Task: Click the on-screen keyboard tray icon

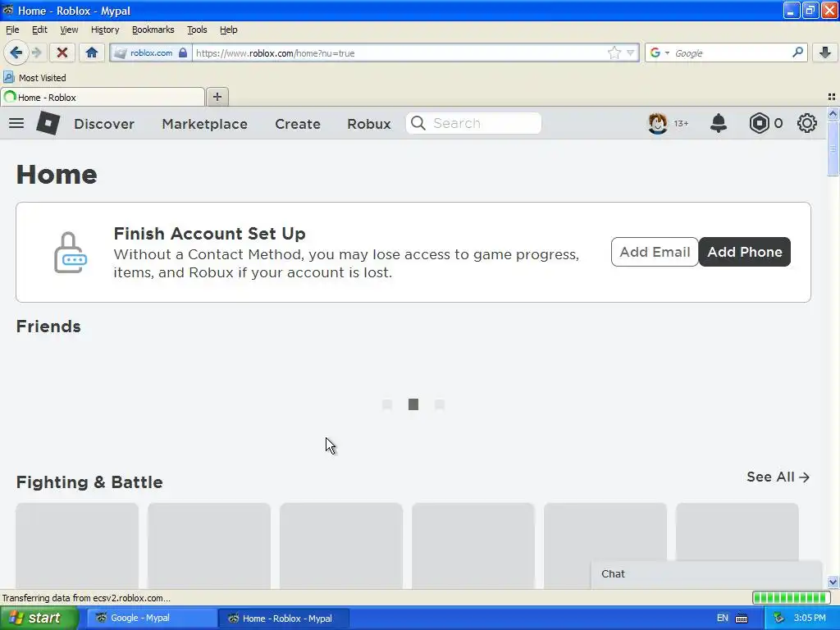Action: click(742, 619)
